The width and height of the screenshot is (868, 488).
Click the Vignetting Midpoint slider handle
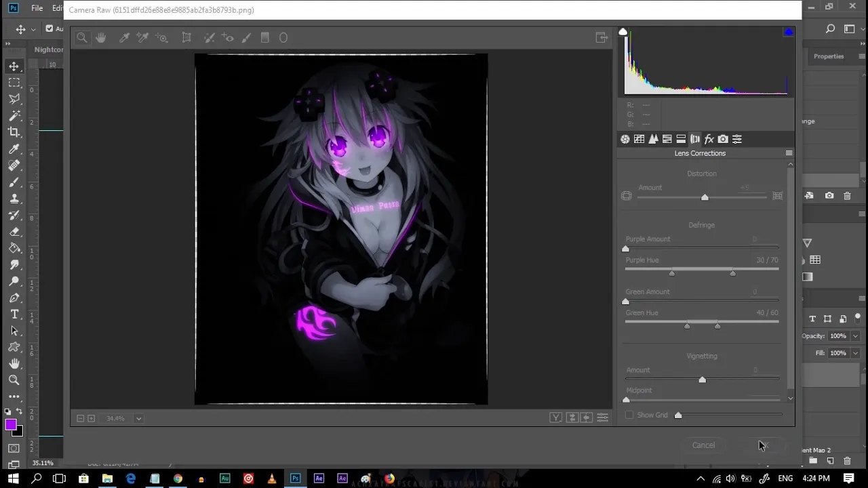[x=626, y=400]
